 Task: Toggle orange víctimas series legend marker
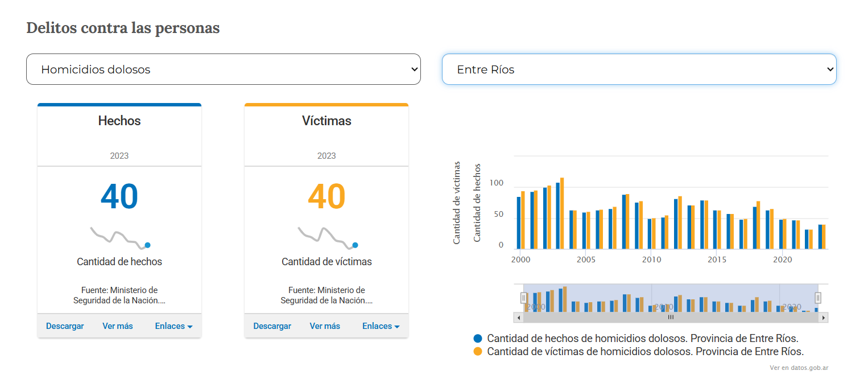pyautogui.click(x=478, y=352)
